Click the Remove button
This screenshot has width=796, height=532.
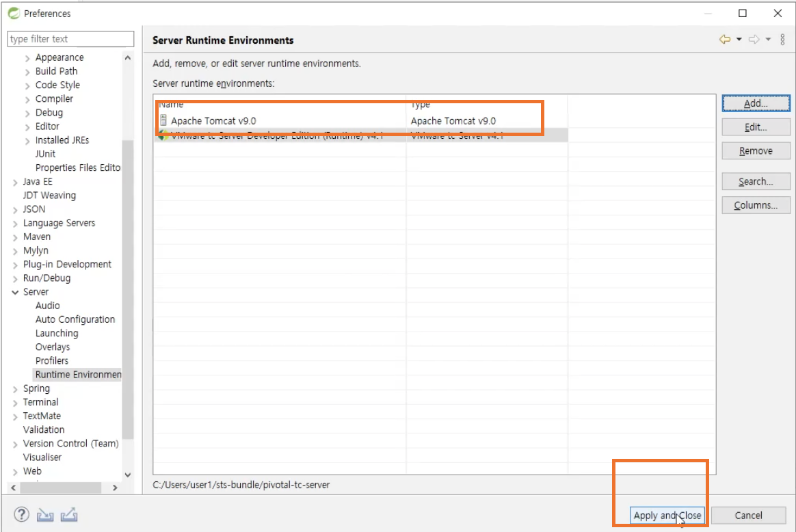point(756,150)
